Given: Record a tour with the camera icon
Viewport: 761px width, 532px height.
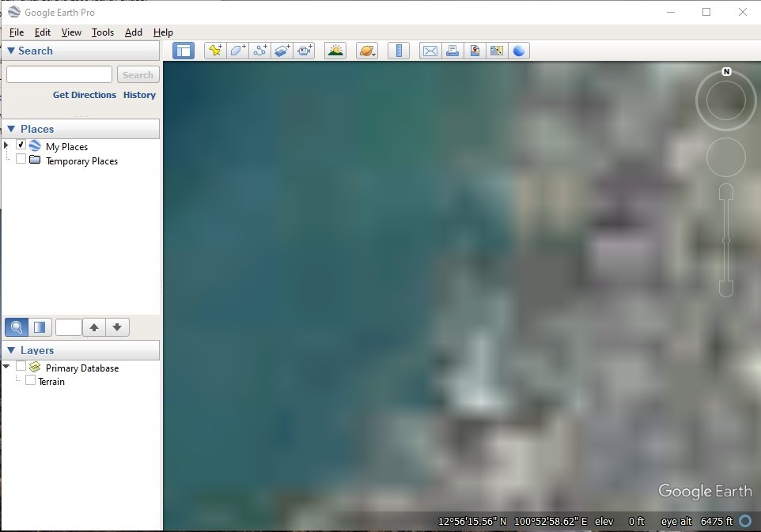Looking at the screenshot, I should 305,51.
